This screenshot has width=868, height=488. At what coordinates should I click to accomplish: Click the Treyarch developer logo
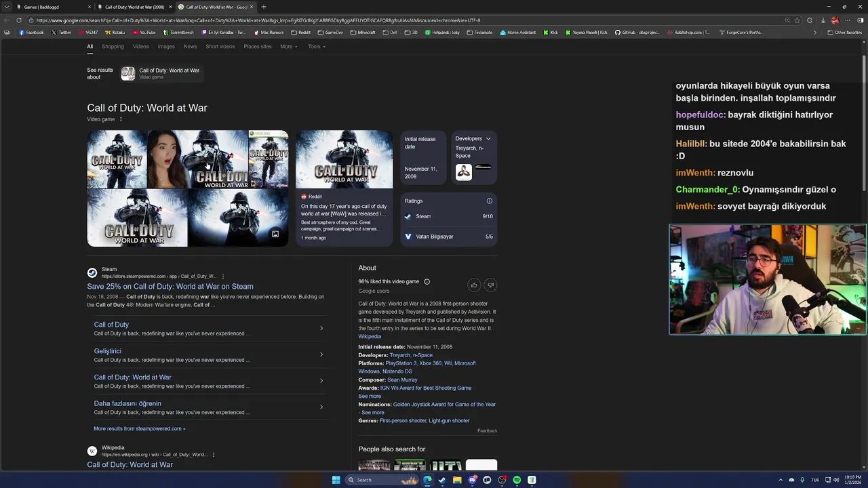click(x=464, y=172)
